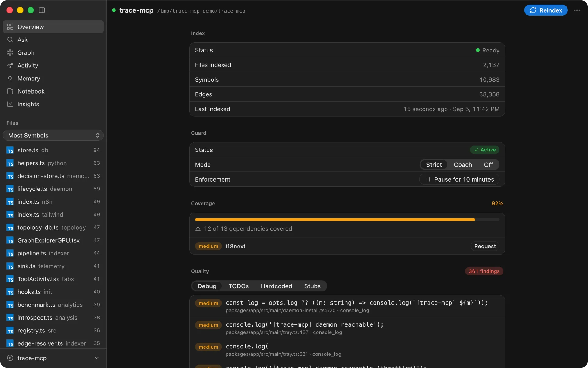The height and width of the screenshot is (368, 588).
Task: Click the Overview grid icon
Action: [10, 27]
